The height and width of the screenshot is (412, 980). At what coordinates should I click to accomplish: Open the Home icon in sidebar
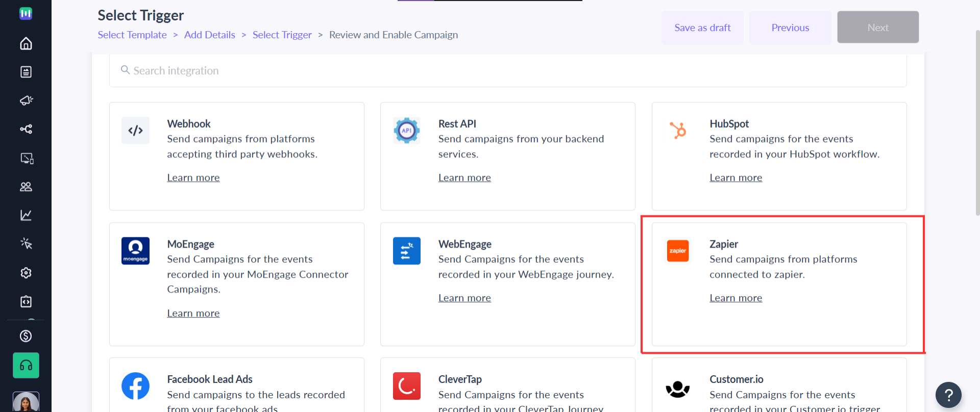(26, 43)
